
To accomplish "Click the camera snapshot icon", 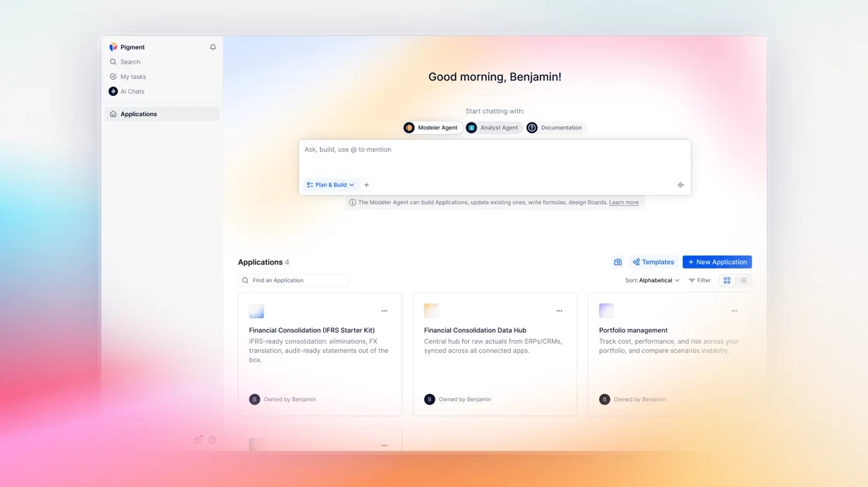I will coord(618,262).
